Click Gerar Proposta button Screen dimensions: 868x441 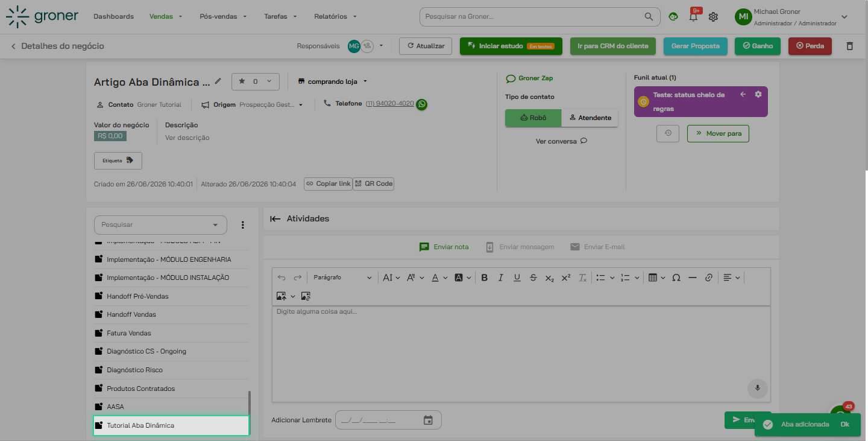[696, 46]
